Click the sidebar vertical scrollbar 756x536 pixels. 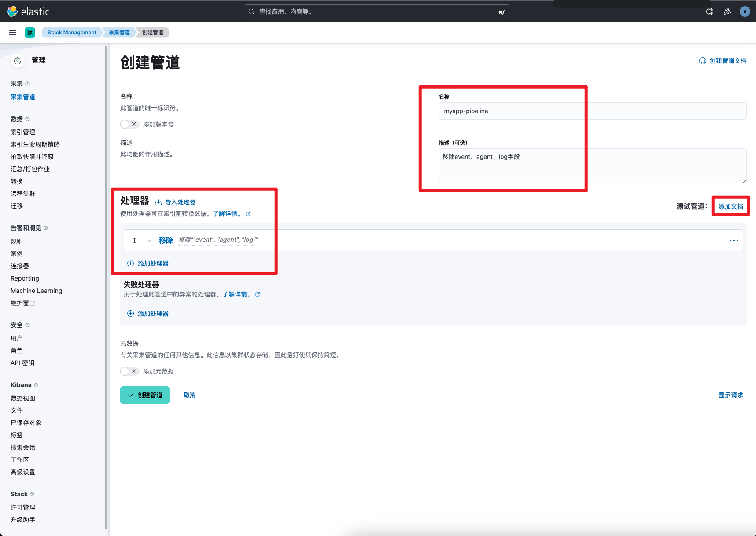coord(106,287)
